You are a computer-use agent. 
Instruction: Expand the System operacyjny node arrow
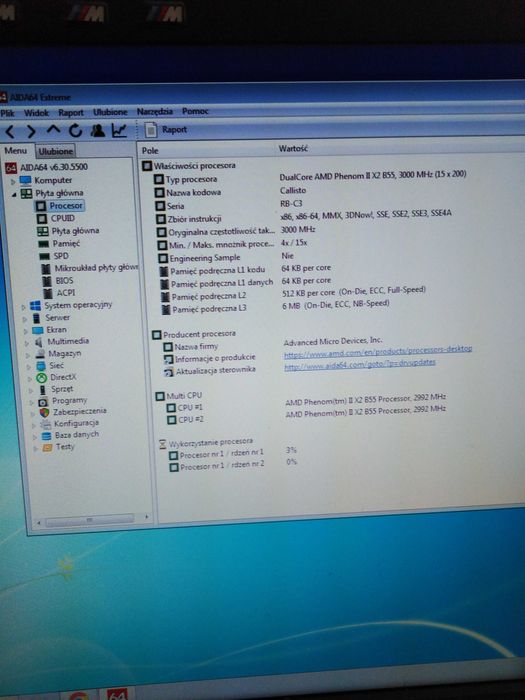(x=23, y=307)
